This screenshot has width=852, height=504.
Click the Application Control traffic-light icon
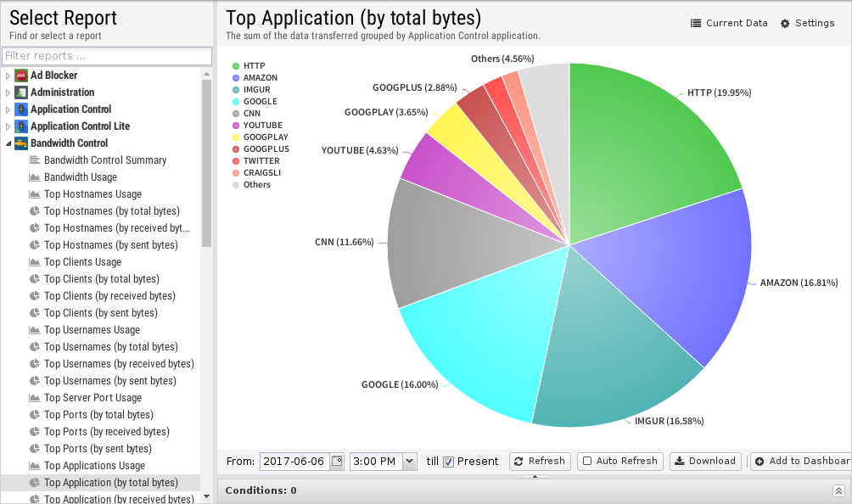pos(21,109)
